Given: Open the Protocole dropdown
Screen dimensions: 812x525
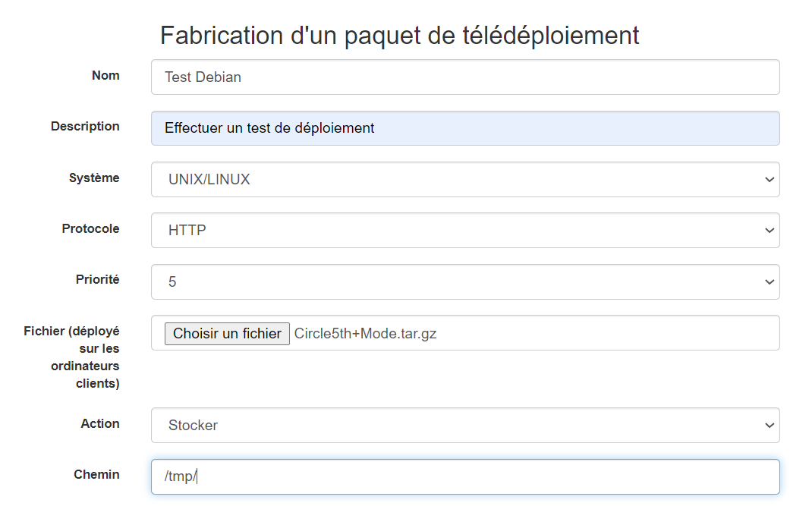Looking at the screenshot, I should [465, 230].
